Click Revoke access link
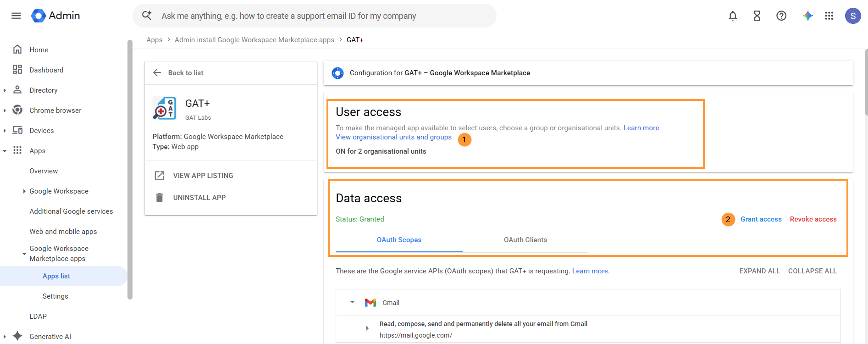 813,219
